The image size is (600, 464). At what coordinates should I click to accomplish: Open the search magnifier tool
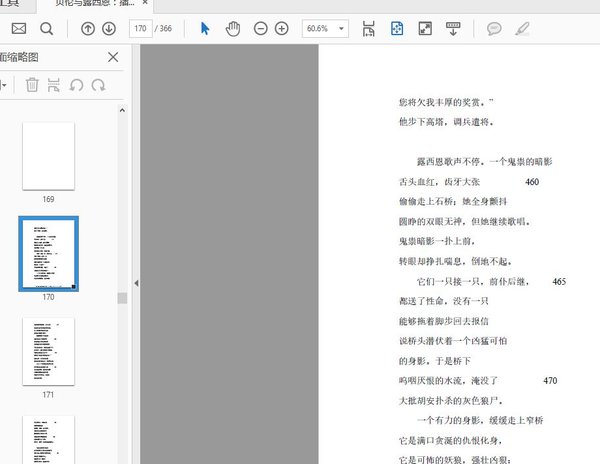(47, 28)
